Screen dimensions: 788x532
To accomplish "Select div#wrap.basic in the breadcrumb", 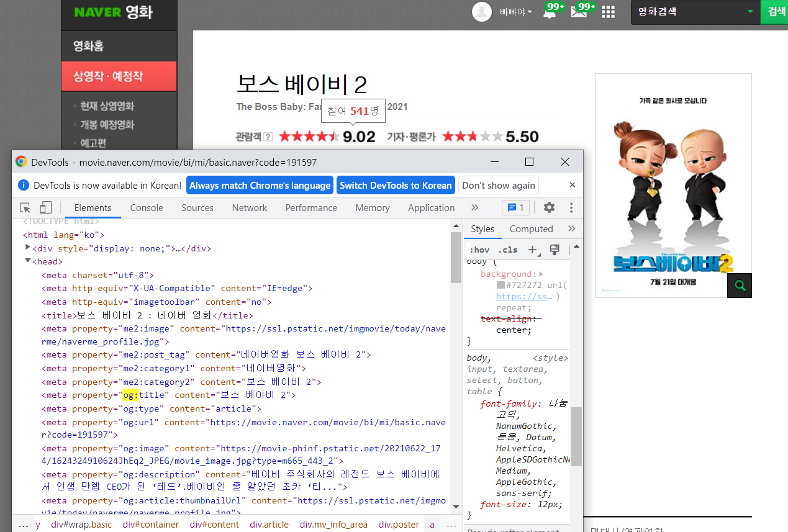I will coord(81,525).
